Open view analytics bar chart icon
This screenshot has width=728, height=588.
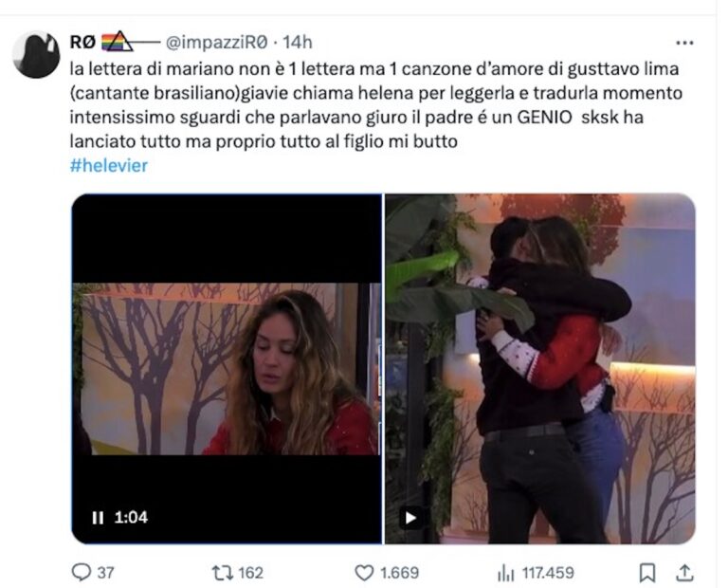pos(505,574)
